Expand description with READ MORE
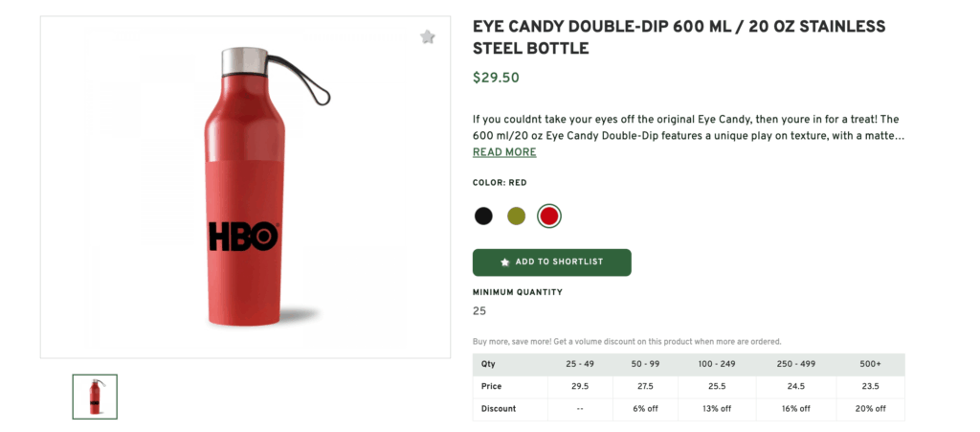 click(x=504, y=152)
